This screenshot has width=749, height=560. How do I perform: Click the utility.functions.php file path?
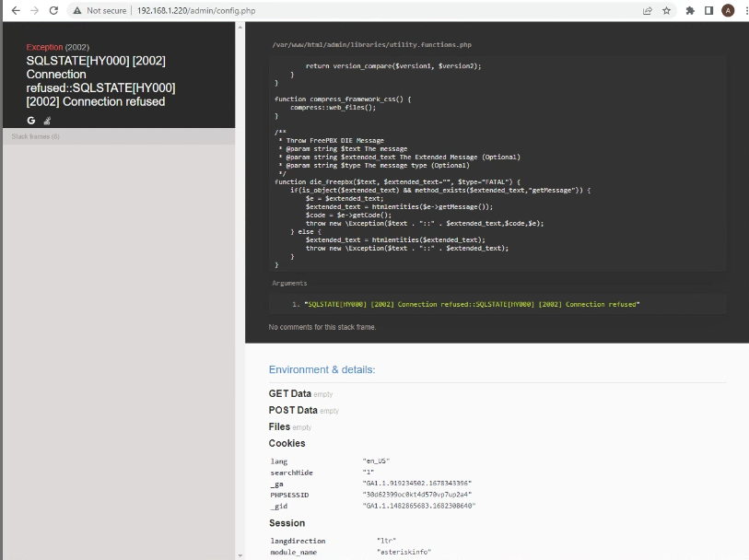tap(372, 44)
